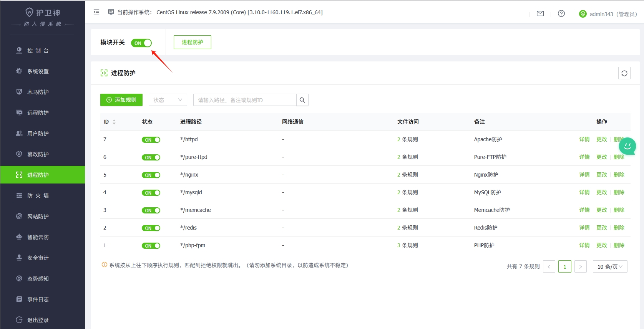Image resolution: width=644 pixels, height=329 pixels.
Task: Toggle the ON switch for */memcache
Action: (151, 210)
